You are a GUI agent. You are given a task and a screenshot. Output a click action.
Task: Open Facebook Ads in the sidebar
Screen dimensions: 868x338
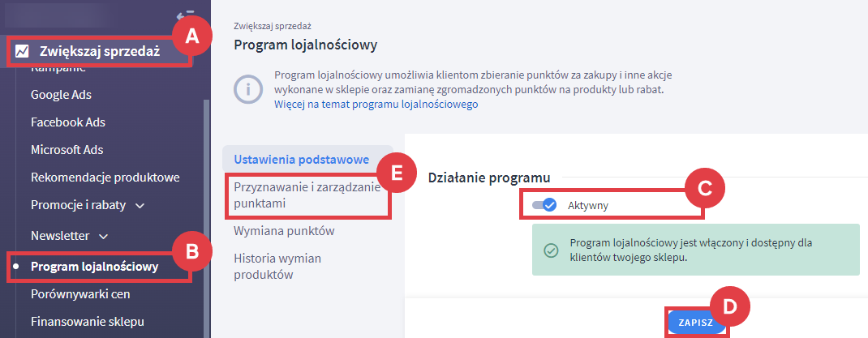pyautogui.click(x=68, y=122)
